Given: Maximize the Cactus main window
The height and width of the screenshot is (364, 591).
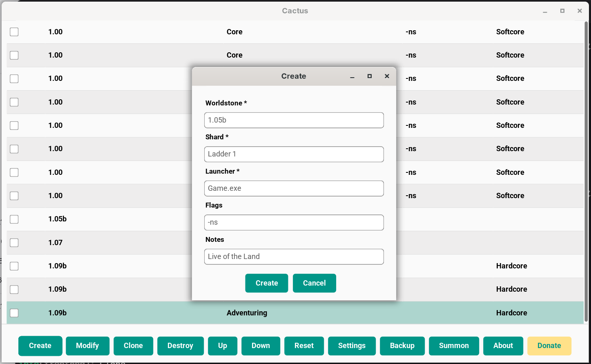Looking at the screenshot, I should pos(562,11).
